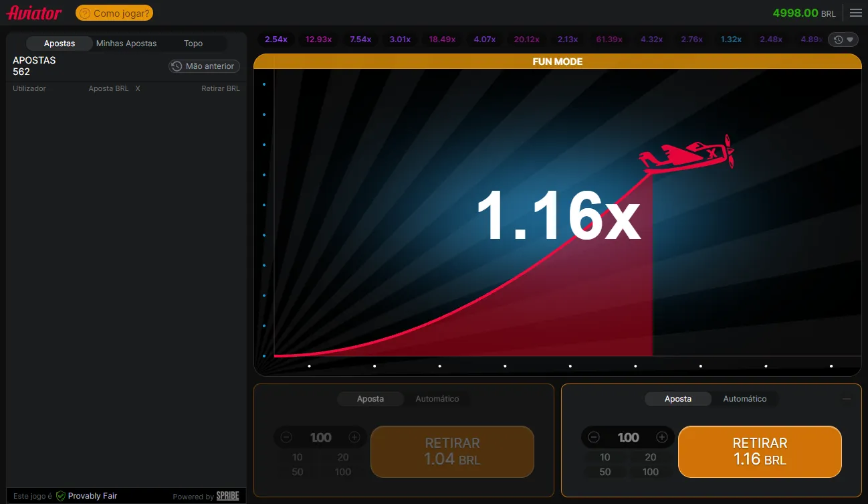868x504 pixels.
Task: Select Automático tab in left bet panel
Action: 437,399
